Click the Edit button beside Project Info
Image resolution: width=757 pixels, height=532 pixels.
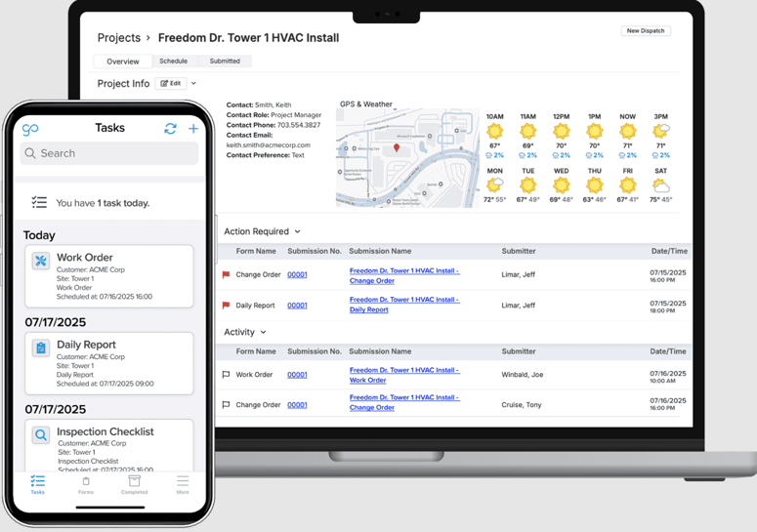click(x=171, y=83)
